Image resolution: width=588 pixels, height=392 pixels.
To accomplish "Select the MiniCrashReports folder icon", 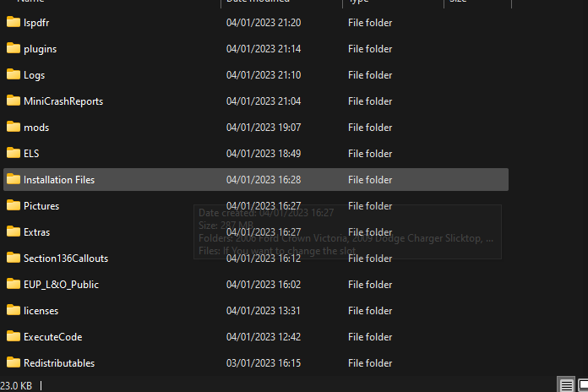I will click(13, 101).
